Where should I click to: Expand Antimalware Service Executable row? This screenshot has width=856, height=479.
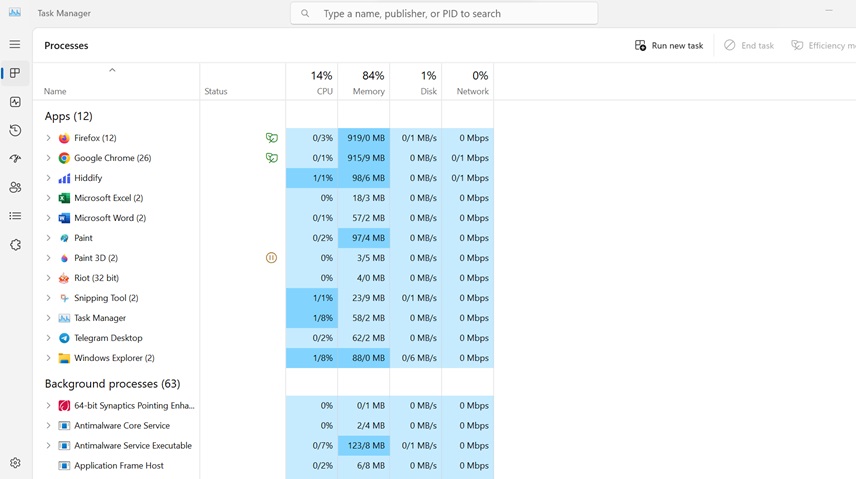click(48, 446)
